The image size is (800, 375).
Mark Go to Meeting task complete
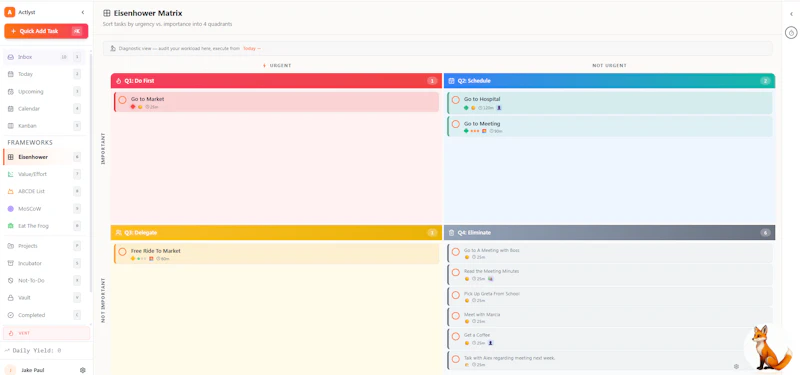(x=456, y=124)
